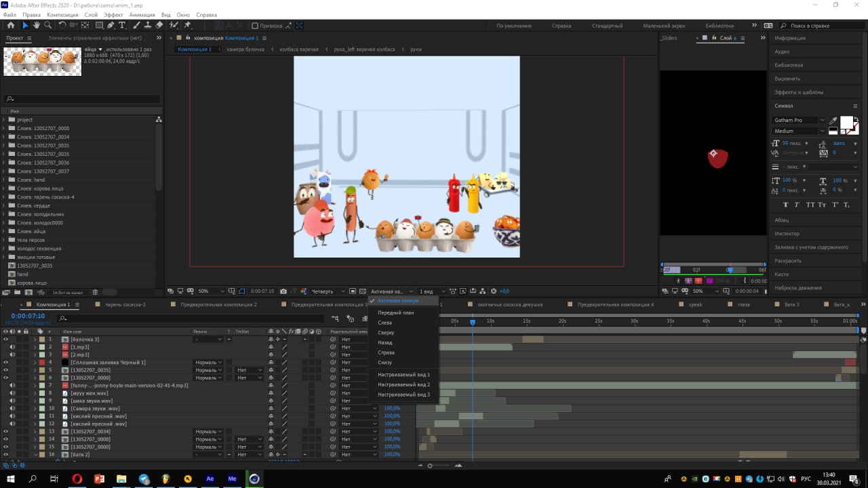Select the Clone Stamp tool
The height and width of the screenshot is (488, 868).
coord(148,25)
